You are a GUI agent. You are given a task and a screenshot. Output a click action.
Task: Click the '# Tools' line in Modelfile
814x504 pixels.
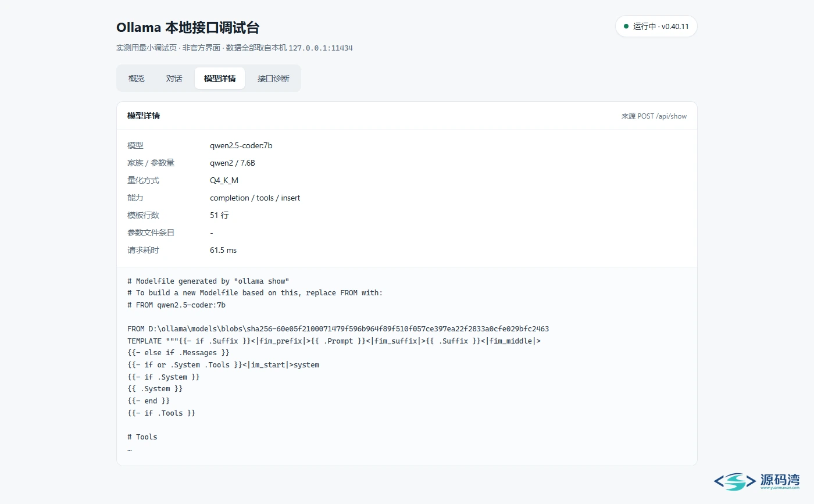pyautogui.click(x=142, y=437)
